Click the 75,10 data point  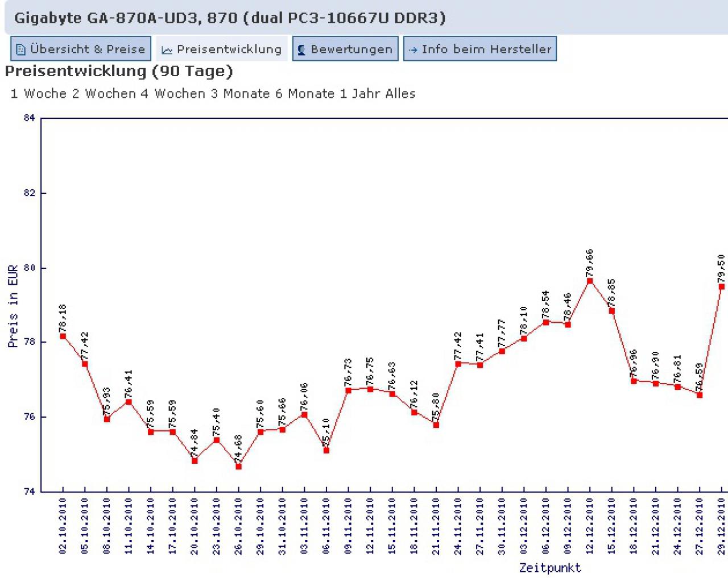(326, 451)
